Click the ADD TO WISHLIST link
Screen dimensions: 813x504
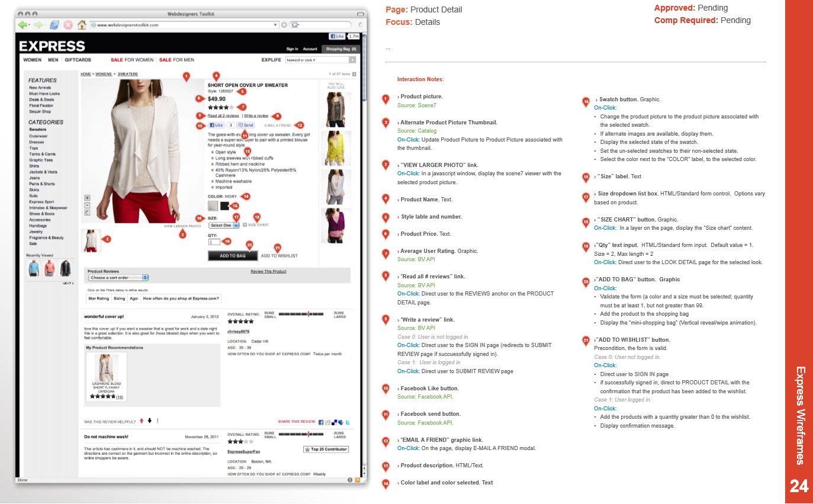point(279,256)
